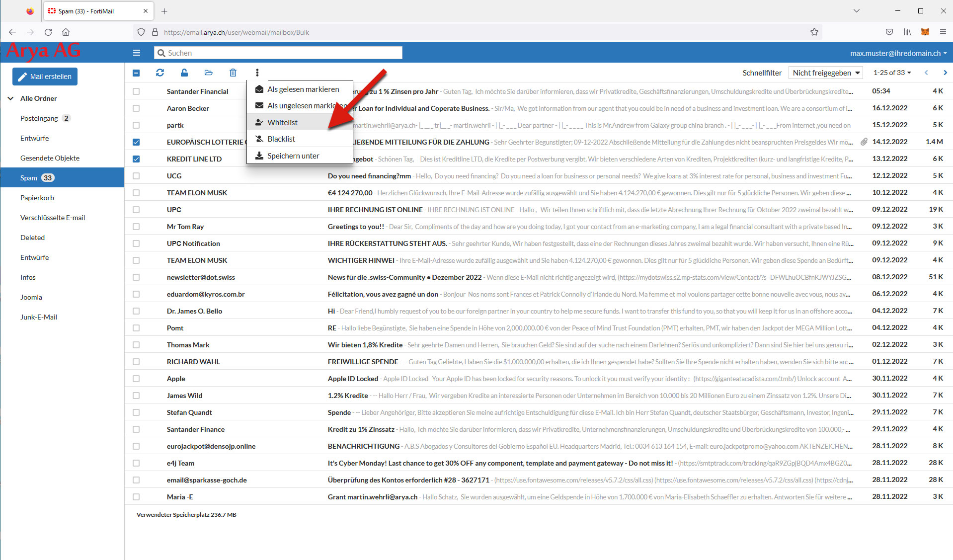Click the Arya AG logo
The image size is (953, 560).
(x=43, y=51)
